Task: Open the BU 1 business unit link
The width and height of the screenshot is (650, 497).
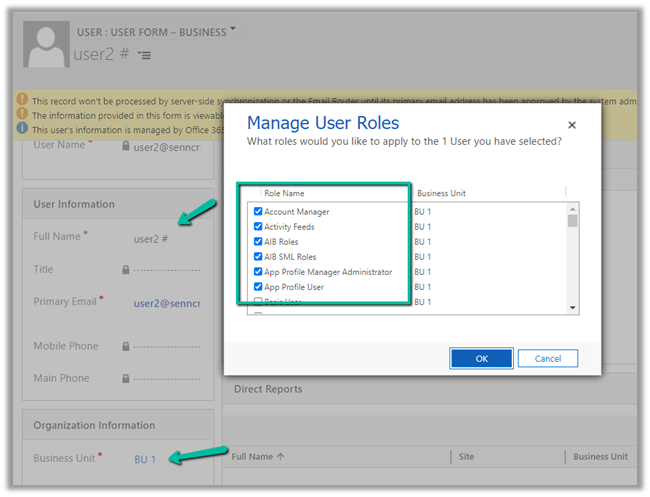Action: 145,459
